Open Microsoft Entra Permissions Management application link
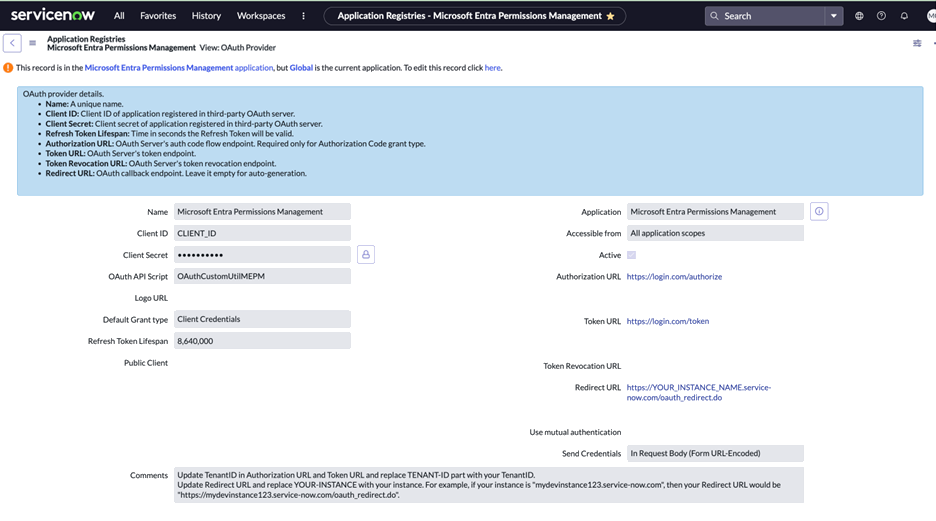The image size is (936, 521). (178, 67)
